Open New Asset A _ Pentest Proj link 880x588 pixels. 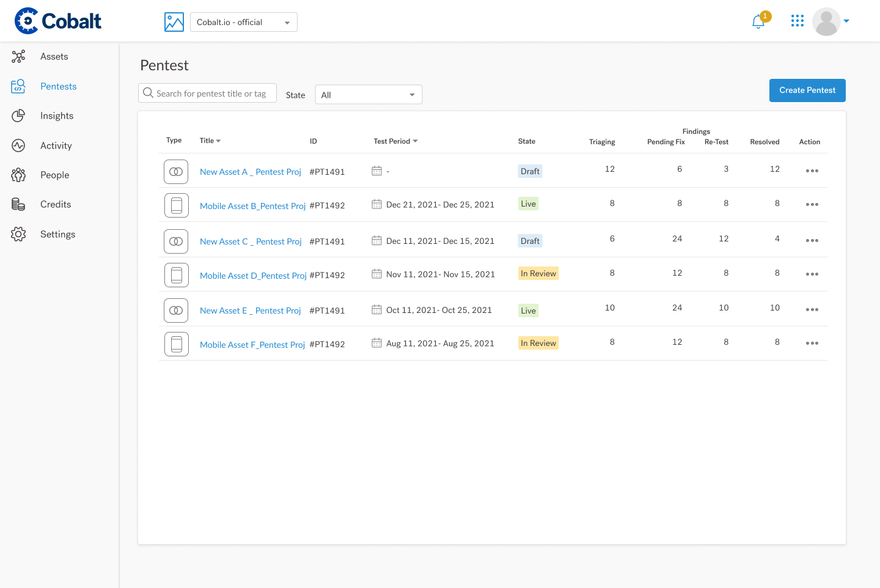[250, 172]
